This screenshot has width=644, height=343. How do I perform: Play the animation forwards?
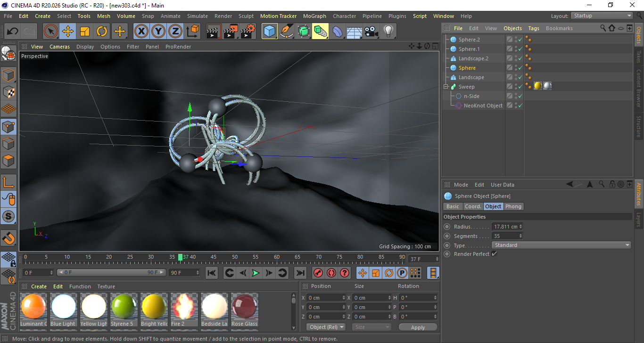coord(256,273)
